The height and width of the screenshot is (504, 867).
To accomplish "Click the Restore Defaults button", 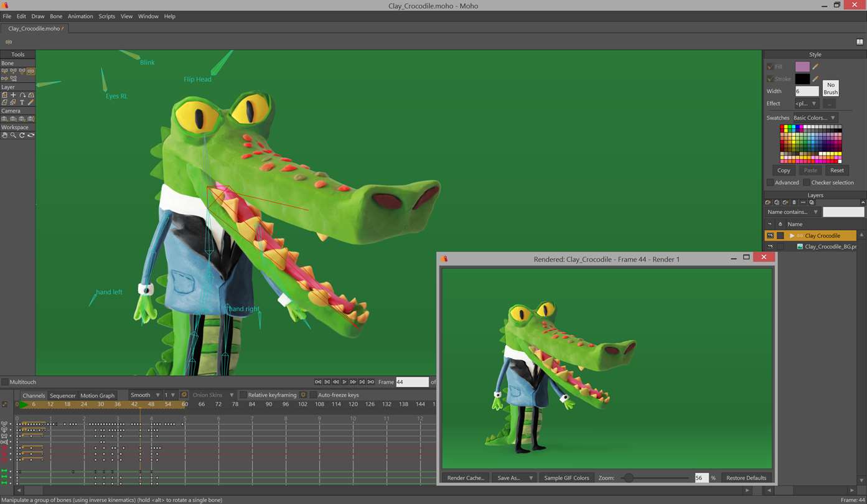I will pyautogui.click(x=746, y=478).
